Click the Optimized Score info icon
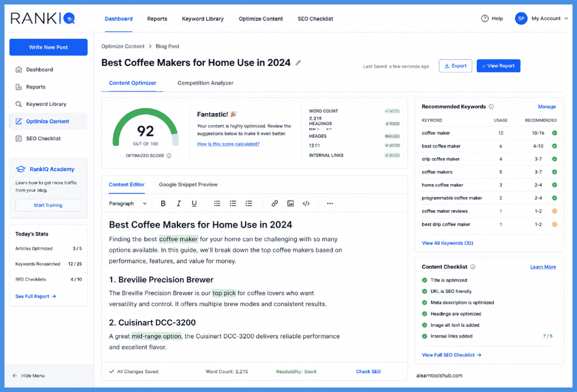This screenshot has width=577, height=392. (169, 155)
